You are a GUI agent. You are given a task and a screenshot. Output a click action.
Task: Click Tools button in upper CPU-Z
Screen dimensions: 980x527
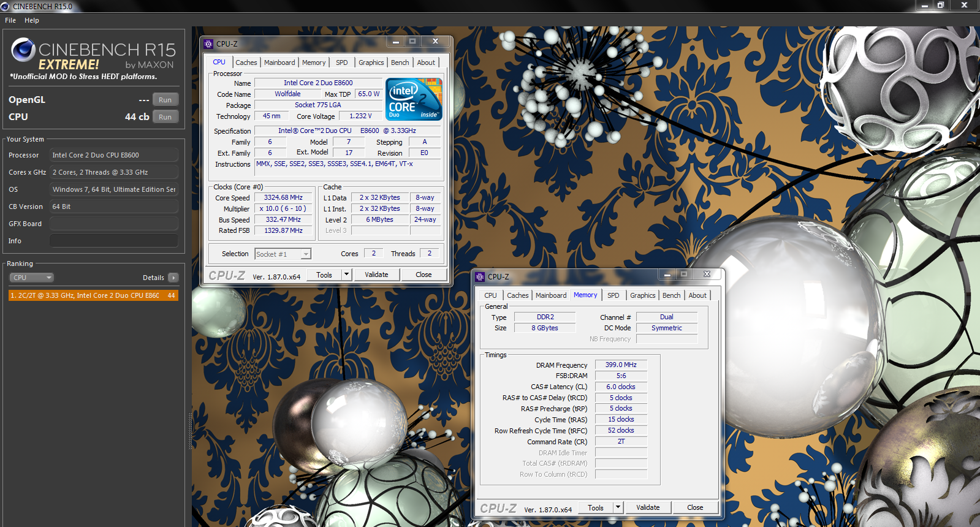pyautogui.click(x=324, y=275)
